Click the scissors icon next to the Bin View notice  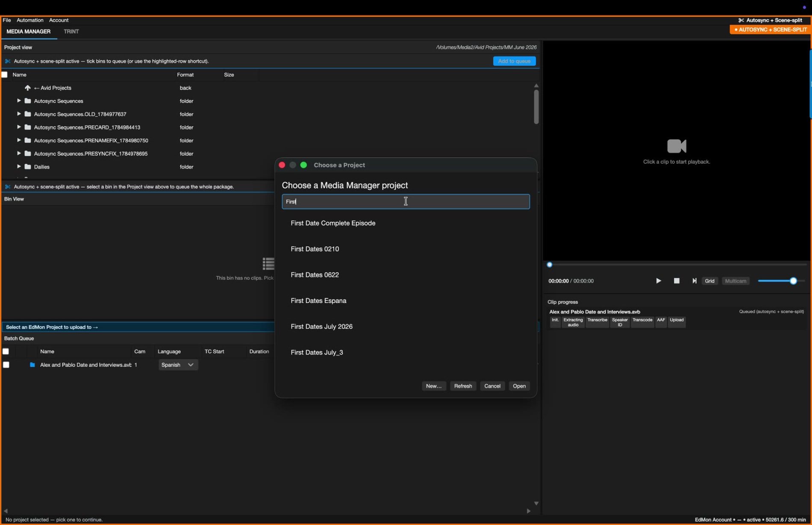(x=8, y=187)
